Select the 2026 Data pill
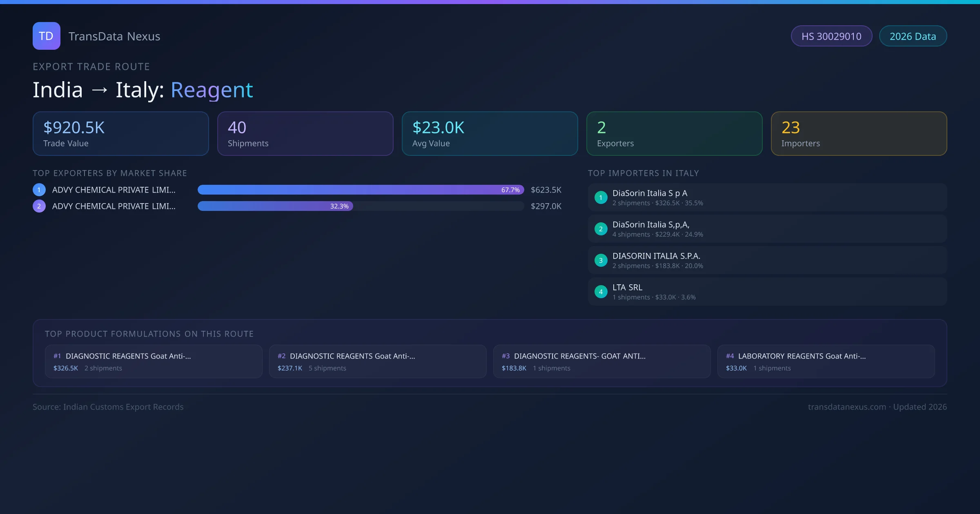Image resolution: width=980 pixels, height=514 pixels. [x=913, y=36]
